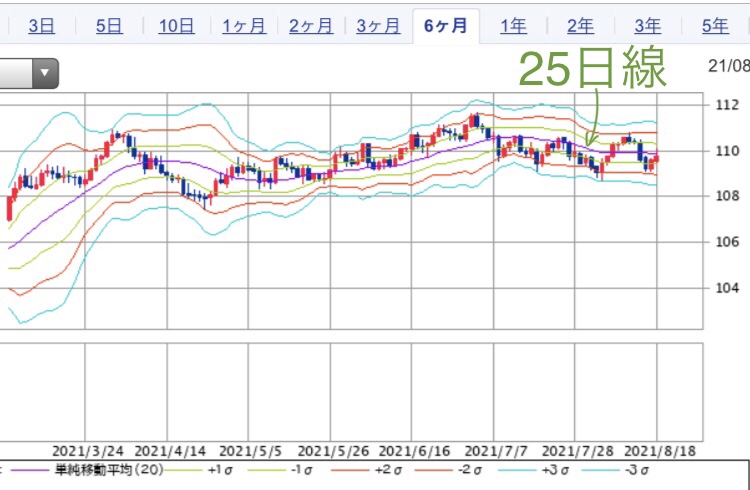Click the 2021/7/7 date label

point(496,451)
